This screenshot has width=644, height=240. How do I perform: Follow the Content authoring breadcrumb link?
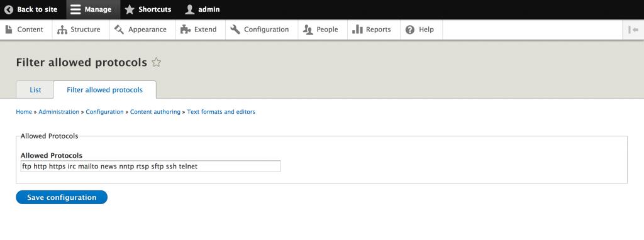[155, 112]
